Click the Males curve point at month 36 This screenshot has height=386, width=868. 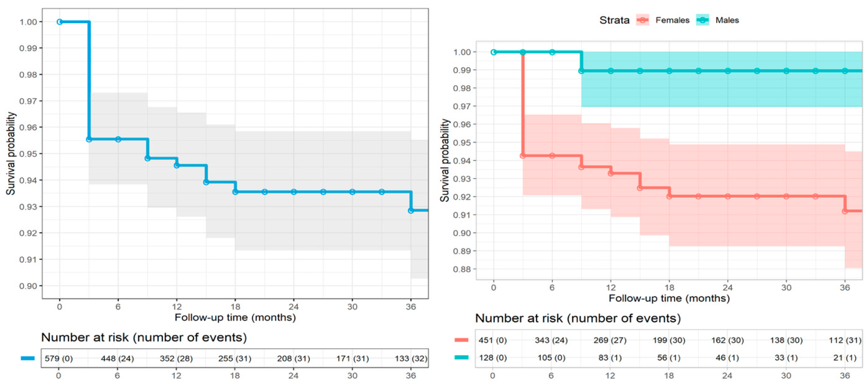click(x=845, y=71)
